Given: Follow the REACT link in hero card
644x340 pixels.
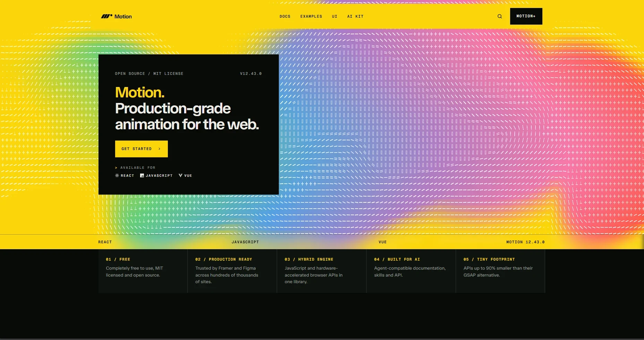Looking at the screenshot, I should pos(124,175).
